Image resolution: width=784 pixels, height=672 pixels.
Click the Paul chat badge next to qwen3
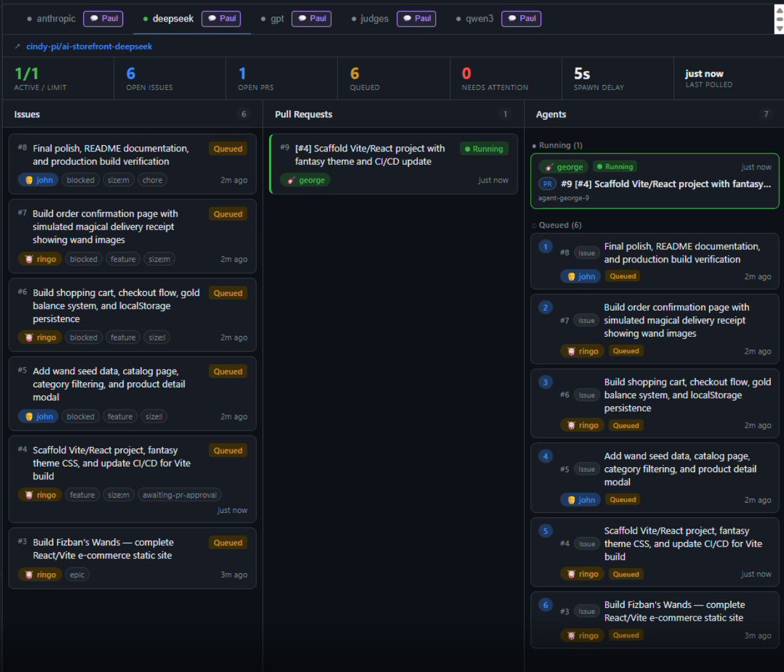521,18
